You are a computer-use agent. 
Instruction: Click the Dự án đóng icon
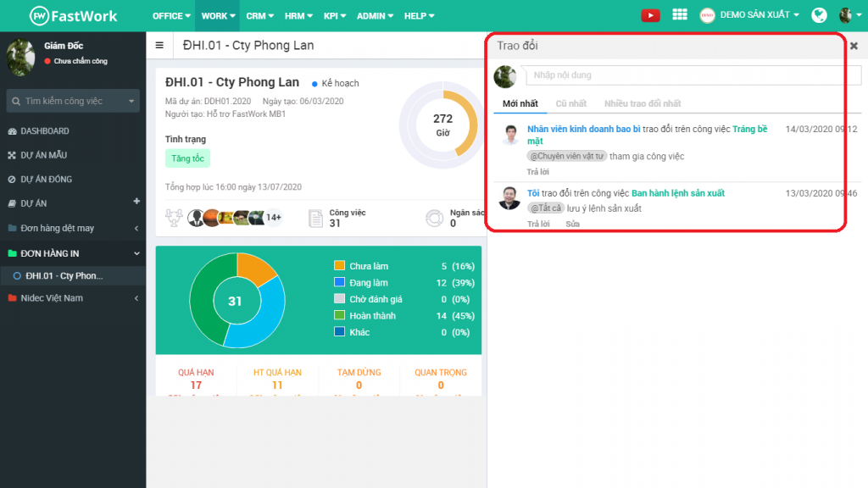[12, 180]
